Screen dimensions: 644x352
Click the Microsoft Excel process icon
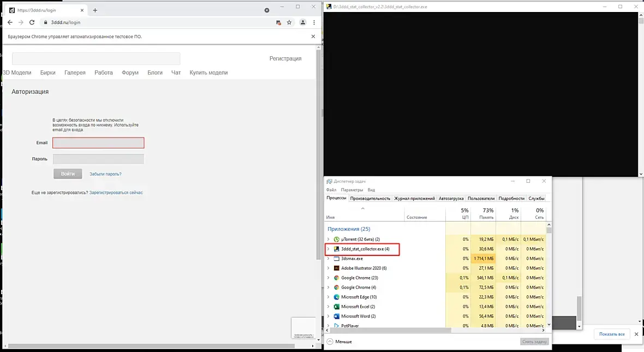tap(336, 306)
